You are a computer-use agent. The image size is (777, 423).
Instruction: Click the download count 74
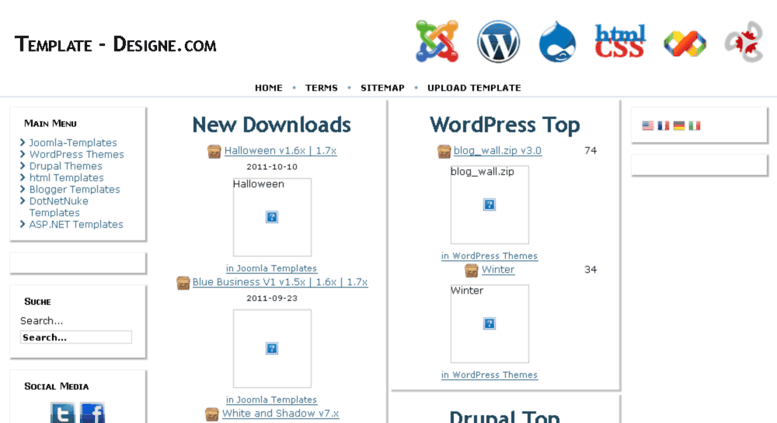[590, 151]
